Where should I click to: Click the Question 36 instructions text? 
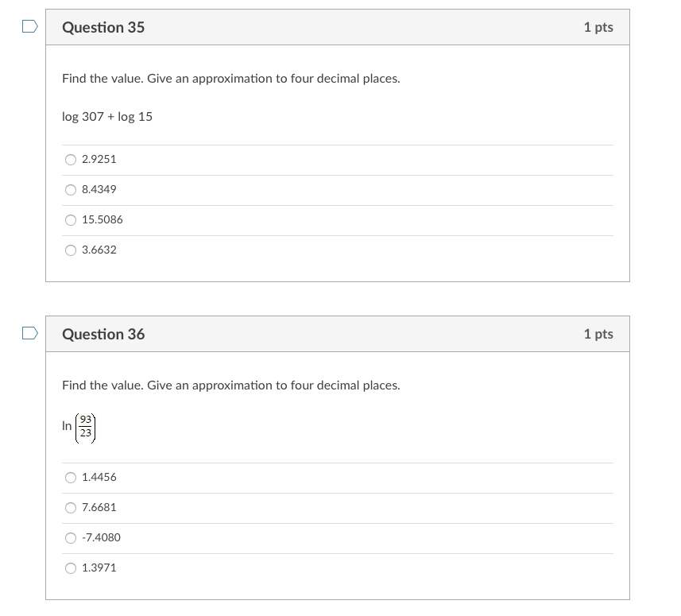[230, 385]
